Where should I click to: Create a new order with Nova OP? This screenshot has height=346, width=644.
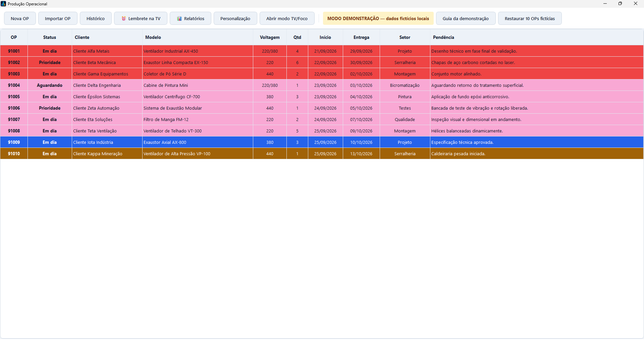coord(20,18)
